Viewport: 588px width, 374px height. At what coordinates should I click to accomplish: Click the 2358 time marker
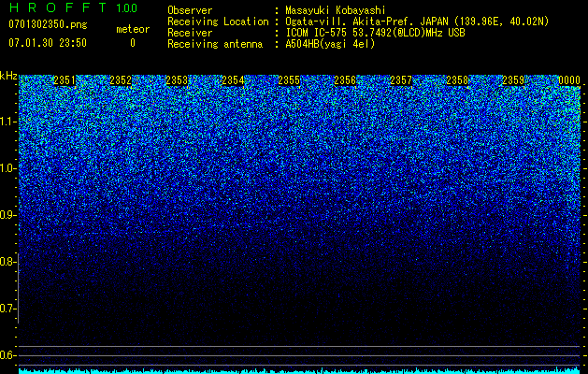tap(457, 80)
